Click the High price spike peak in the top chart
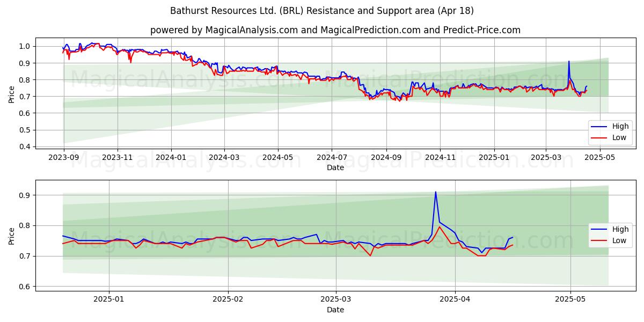This screenshot has height=322, width=644. [x=569, y=61]
